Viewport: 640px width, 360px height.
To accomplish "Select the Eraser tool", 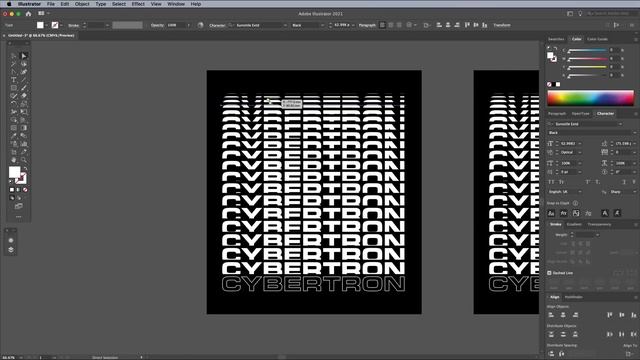I will point(24,96).
